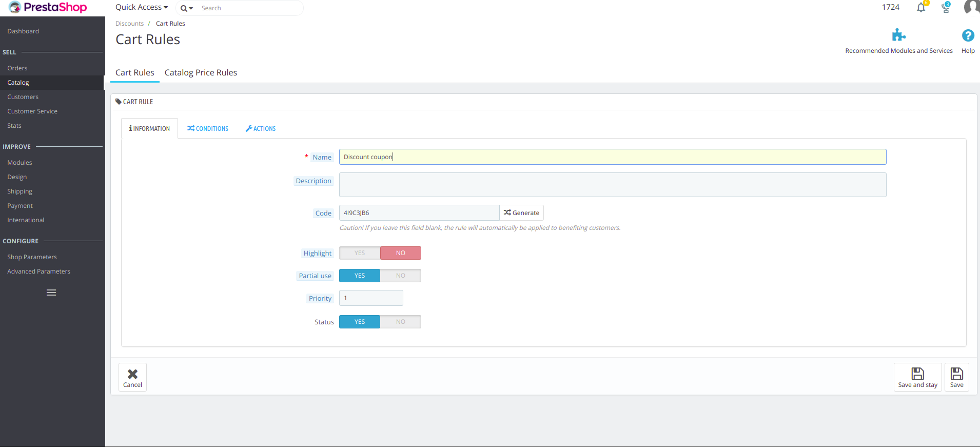Click the Save and stay icon
Viewport: 980px width, 447px height.
[x=917, y=374]
